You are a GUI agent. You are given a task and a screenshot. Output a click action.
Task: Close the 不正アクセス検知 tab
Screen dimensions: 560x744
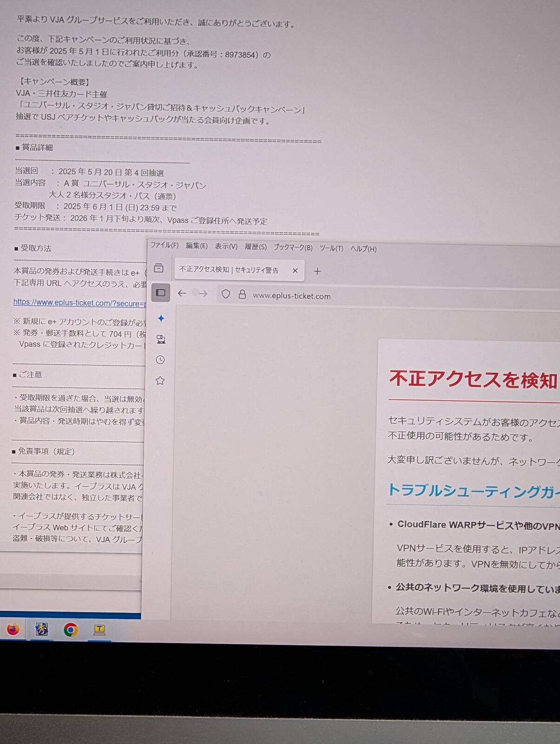(295, 271)
